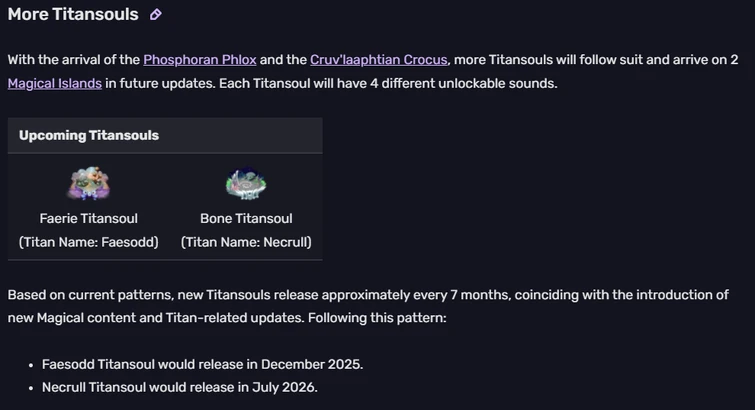Click the Bone Titansoul image
Screen dimensions: 755x410
[x=246, y=184]
